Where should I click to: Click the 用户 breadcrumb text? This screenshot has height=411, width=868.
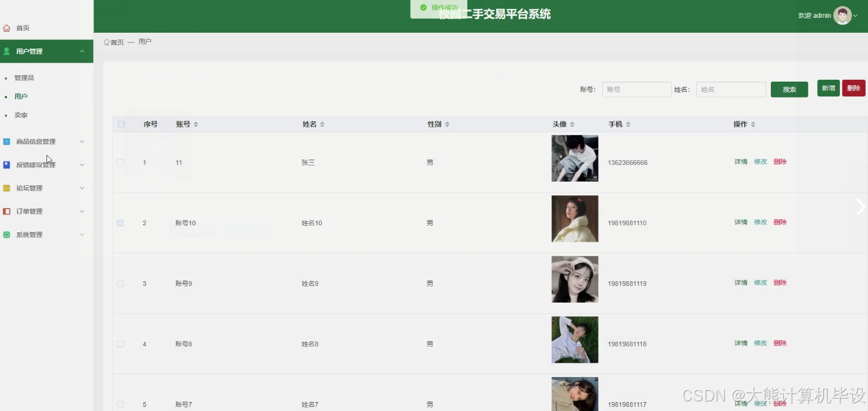pos(145,42)
